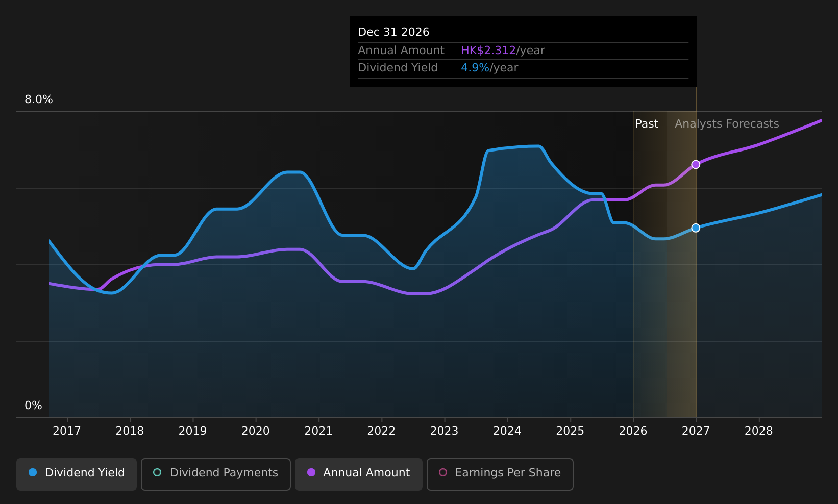Click the 2018 x-axis label
The image size is (838, 504).
tap(130, 431)
